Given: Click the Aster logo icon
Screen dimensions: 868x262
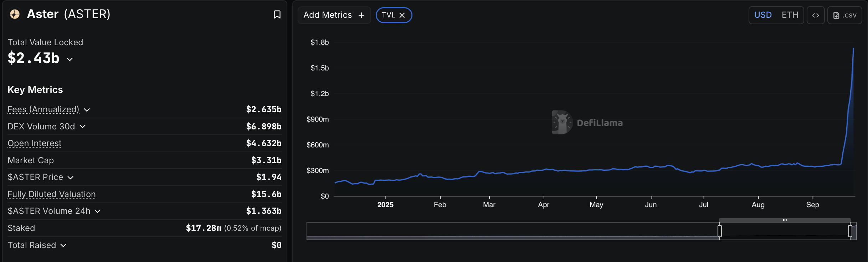Looking at the screenshot, I should [15, 14].
